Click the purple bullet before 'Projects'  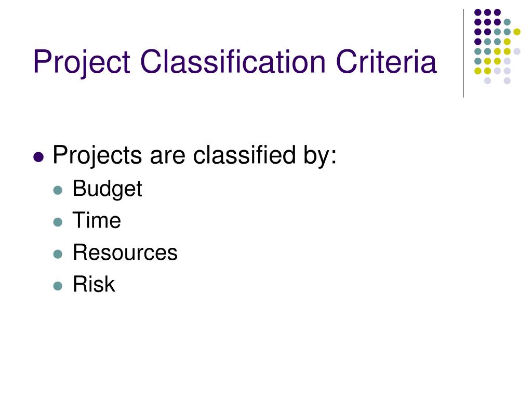(x=38, y=157)
